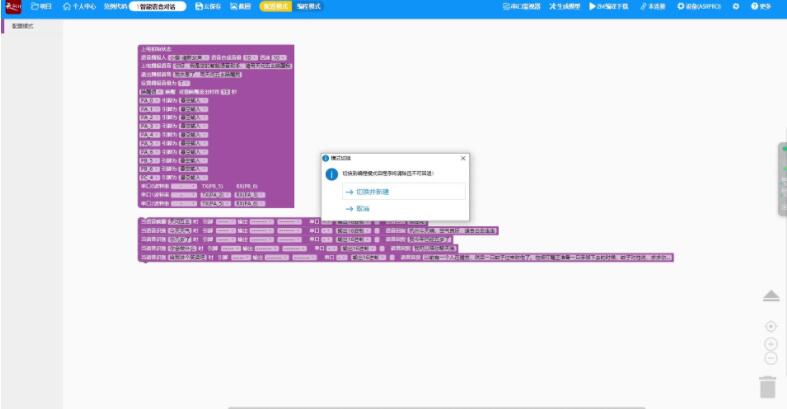The width and height of the screenshot is (787, 409).
Task: Click the scroll-up eject arrow on the right
Action: click(771, 296)
